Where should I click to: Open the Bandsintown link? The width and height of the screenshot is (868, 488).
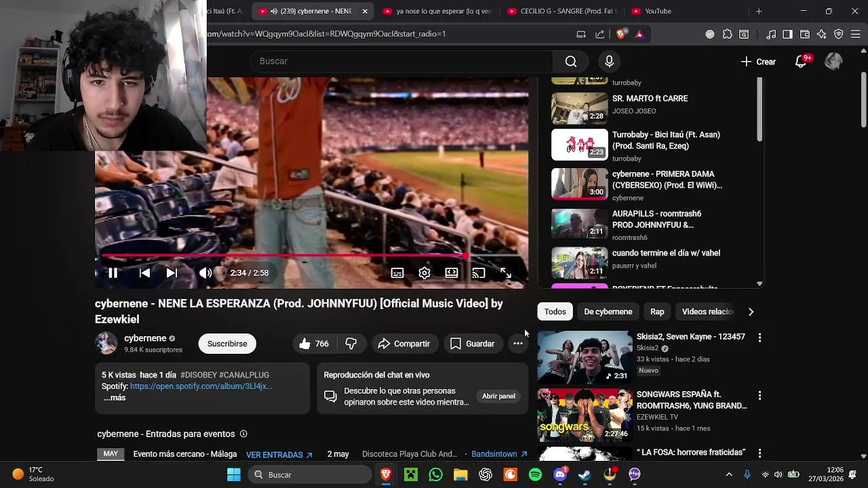[x=499, y=454]
